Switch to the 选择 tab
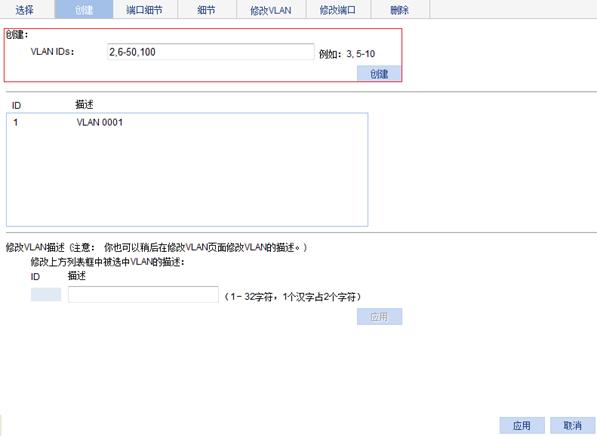 tap(25, 9)
